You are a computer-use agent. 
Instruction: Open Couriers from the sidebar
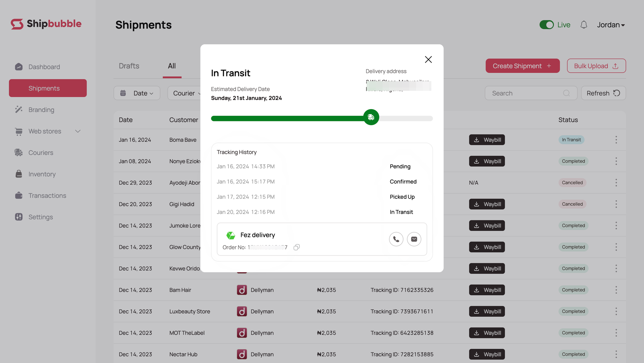[x=41, y=153]
